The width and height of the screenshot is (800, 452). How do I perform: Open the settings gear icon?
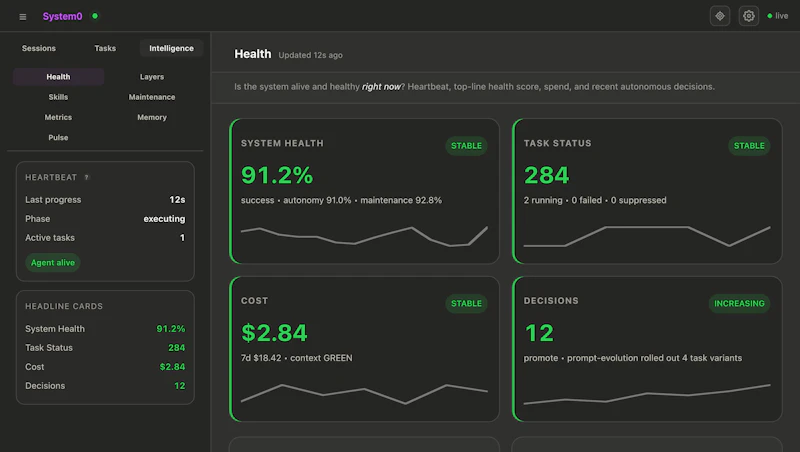(x=748, y=16)
